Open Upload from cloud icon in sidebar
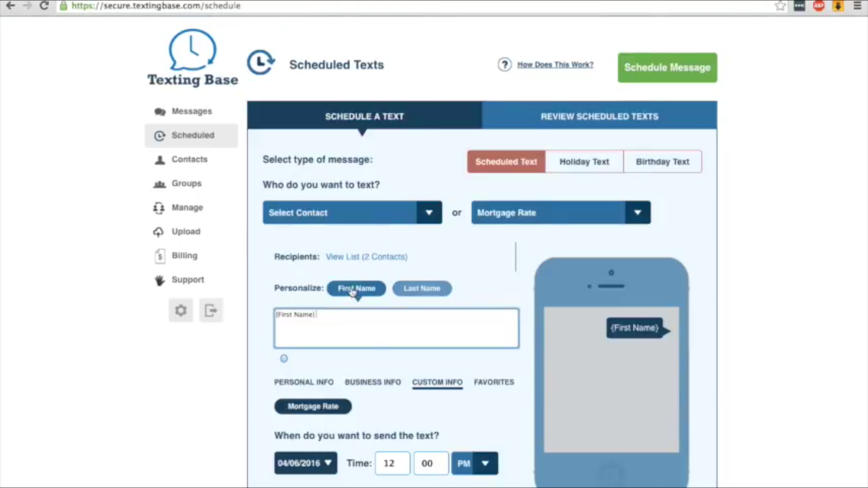868x488 pixels. (x=159, y=232)
